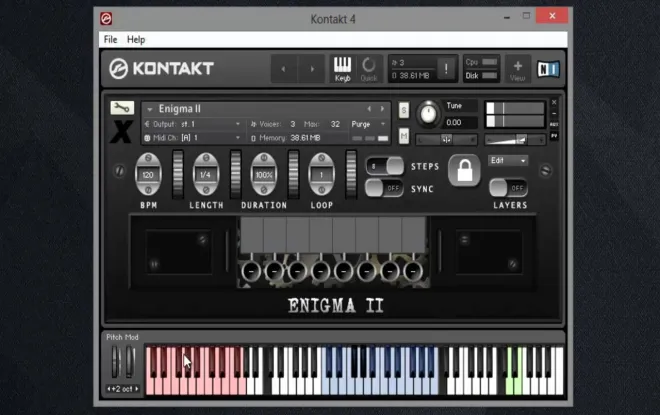The height and width of the screenshot is (415, 660).
Task: Click the NI logo icon
Action: tap(548, 69)
